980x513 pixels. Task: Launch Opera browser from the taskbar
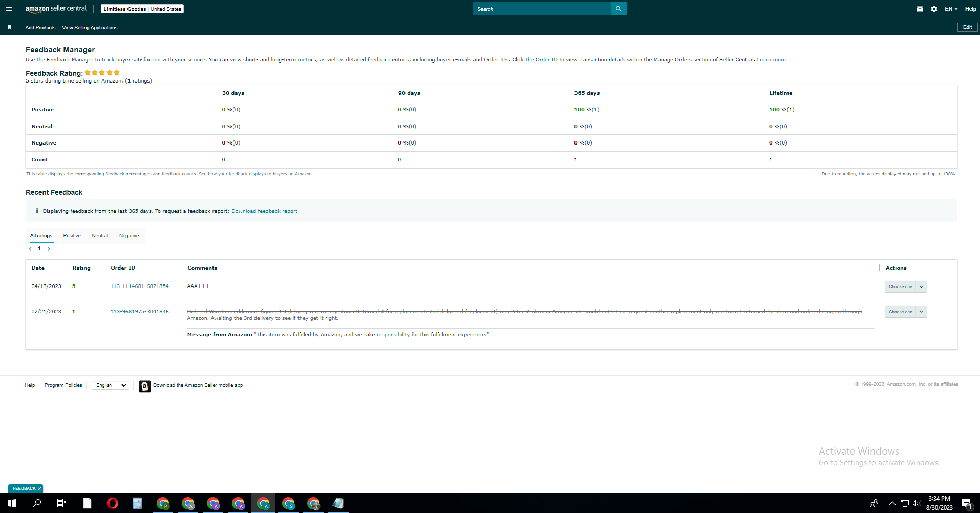pos(112,503)
